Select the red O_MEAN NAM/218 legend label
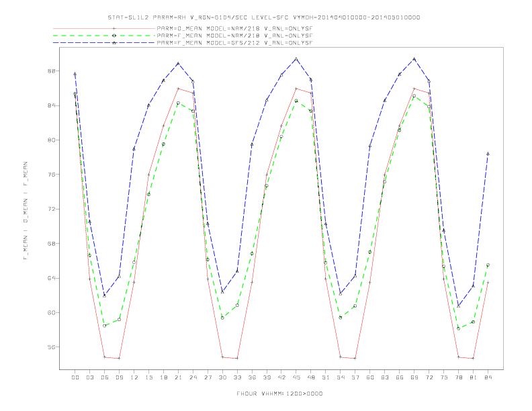Screen dimensions: 532x411 234,29
